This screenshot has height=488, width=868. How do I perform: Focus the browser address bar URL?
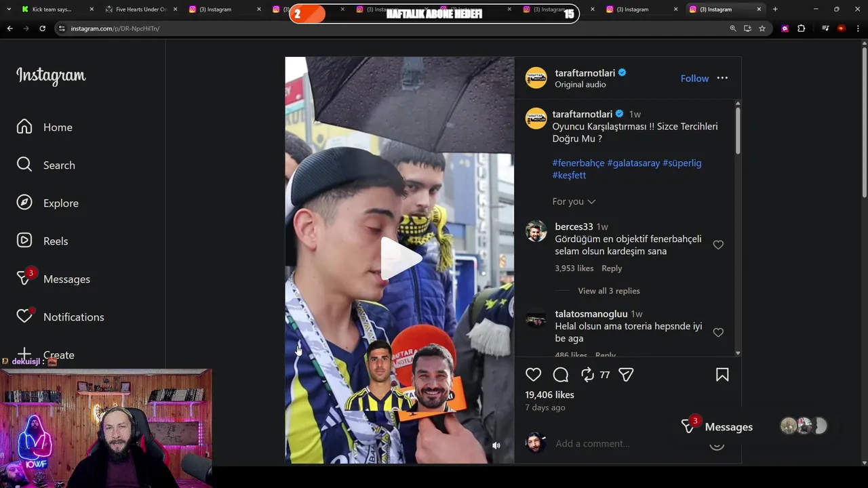(x=115, y=28)
